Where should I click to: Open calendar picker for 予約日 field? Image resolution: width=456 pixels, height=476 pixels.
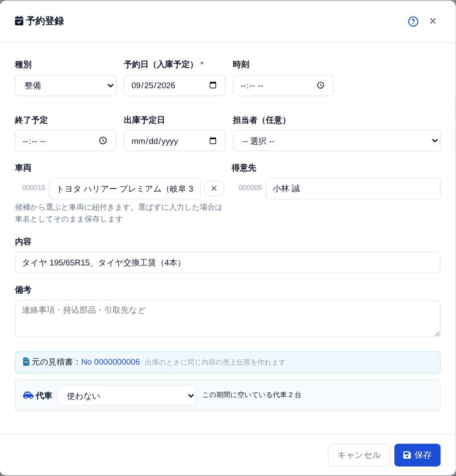(x=213, y=85)
